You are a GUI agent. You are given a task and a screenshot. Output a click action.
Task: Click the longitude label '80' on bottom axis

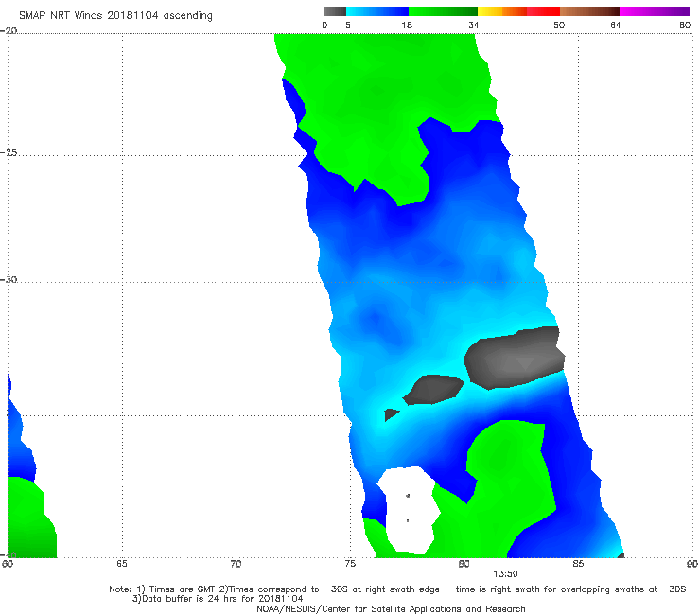[x=464, y=564]
